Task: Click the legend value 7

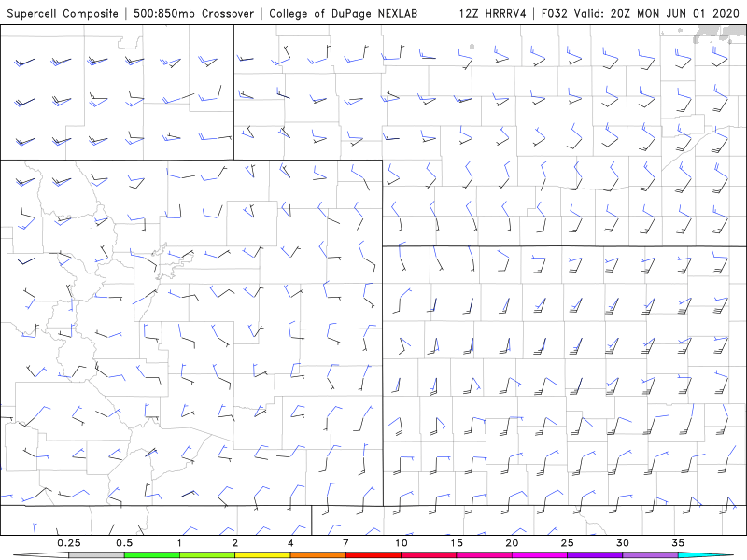Action: tap(345, 543)
